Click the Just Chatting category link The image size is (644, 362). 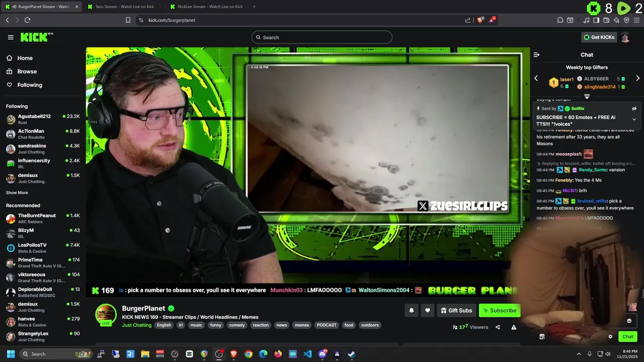coord(136,325)
